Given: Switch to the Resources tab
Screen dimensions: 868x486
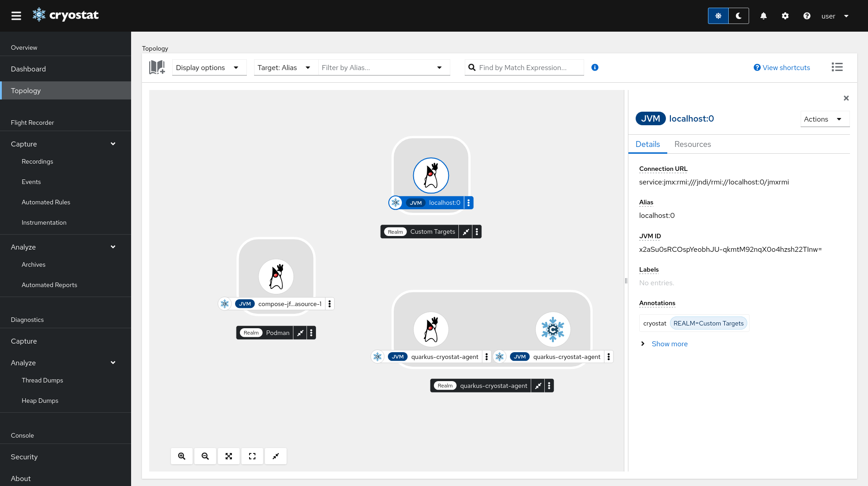Looking at the screenshot, I should [x=692, y=144].
